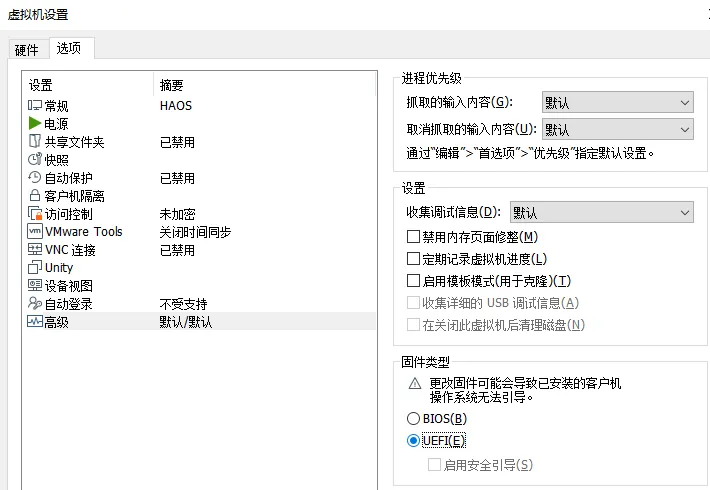Image resolution: width=710 pixels, height=490 pixels.
Task: Click the VNC 连接 icon
Action: 35,249
